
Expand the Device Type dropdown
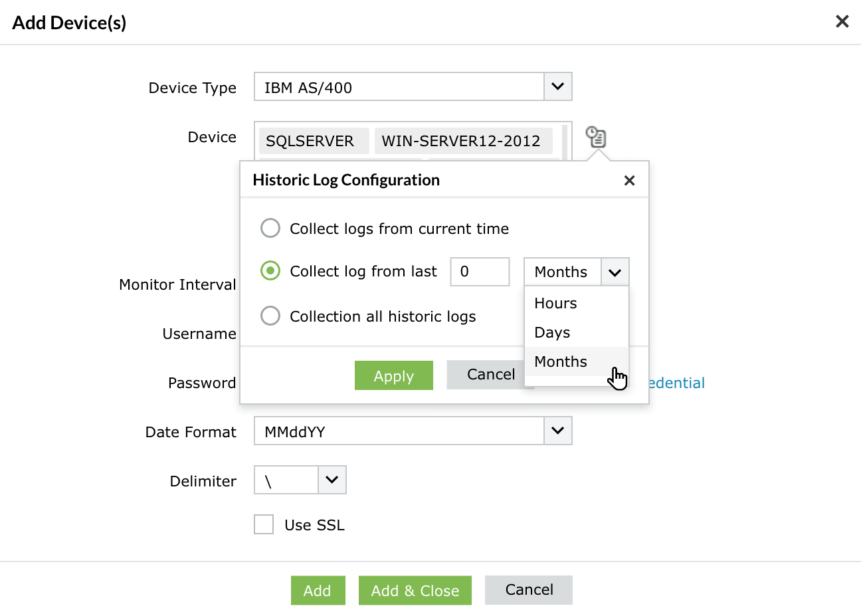tap(557, 86)
